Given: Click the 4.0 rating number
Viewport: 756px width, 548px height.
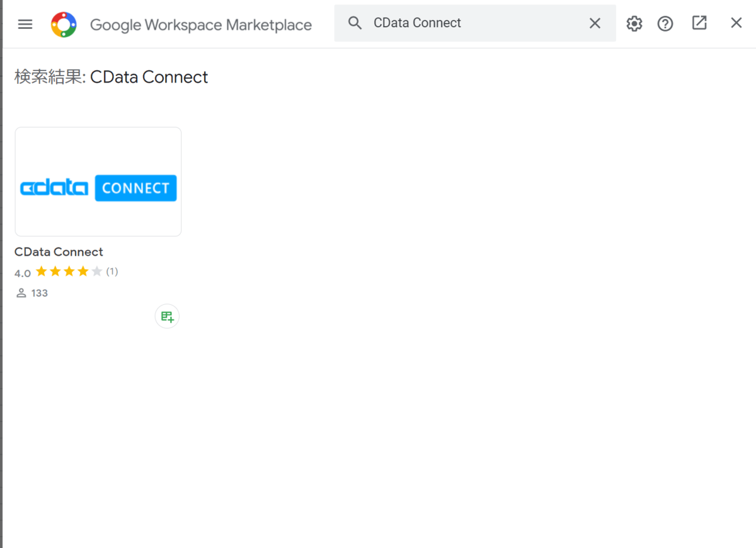Looking at the screenshot, I should [x=23, y=273].
